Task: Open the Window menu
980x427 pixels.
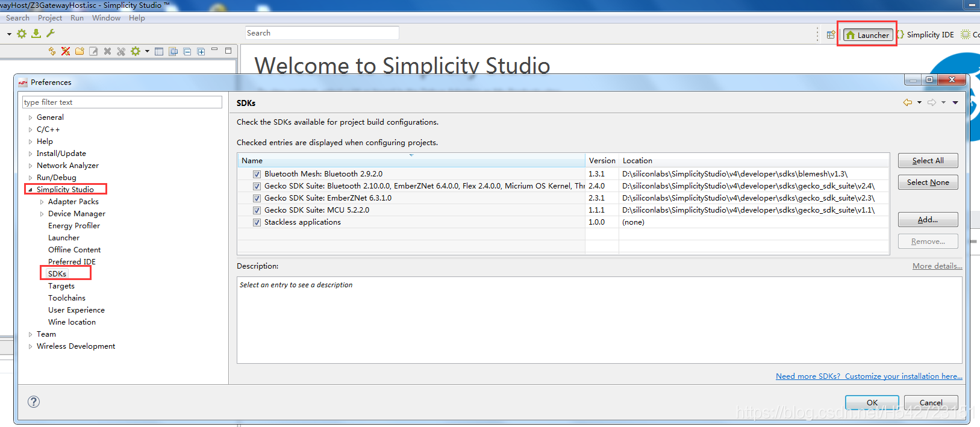Action: pyautogui.click(x=106, y=18)
